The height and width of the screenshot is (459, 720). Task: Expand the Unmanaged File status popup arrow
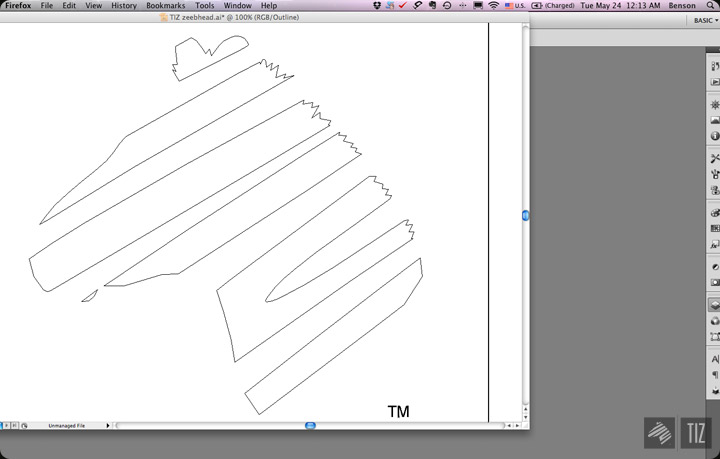110,426
